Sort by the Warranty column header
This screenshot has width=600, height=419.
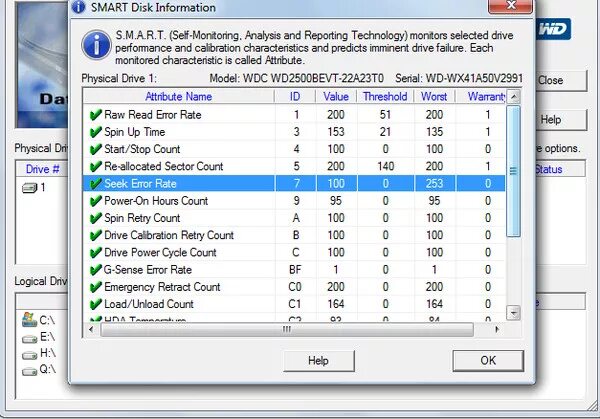point(481,96)
